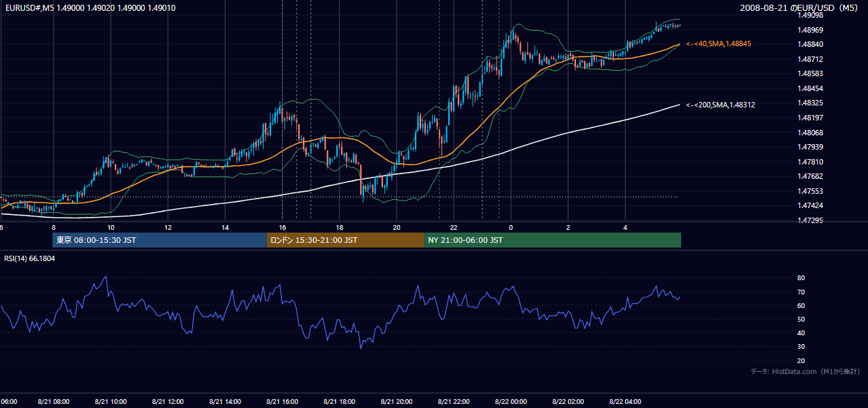868x408 pixels.
Task: Click the orange 40 SMA label 1.48845
Action: click(719, 44)
